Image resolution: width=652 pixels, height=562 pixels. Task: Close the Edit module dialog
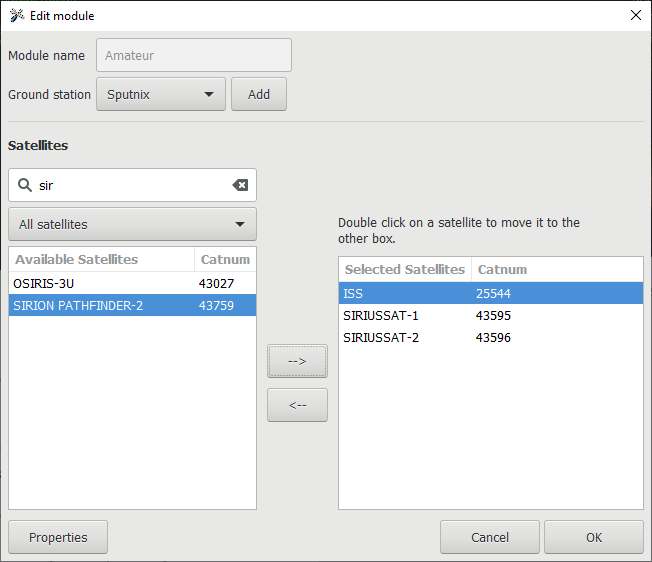pyautogui.click(x=635, y=15)
